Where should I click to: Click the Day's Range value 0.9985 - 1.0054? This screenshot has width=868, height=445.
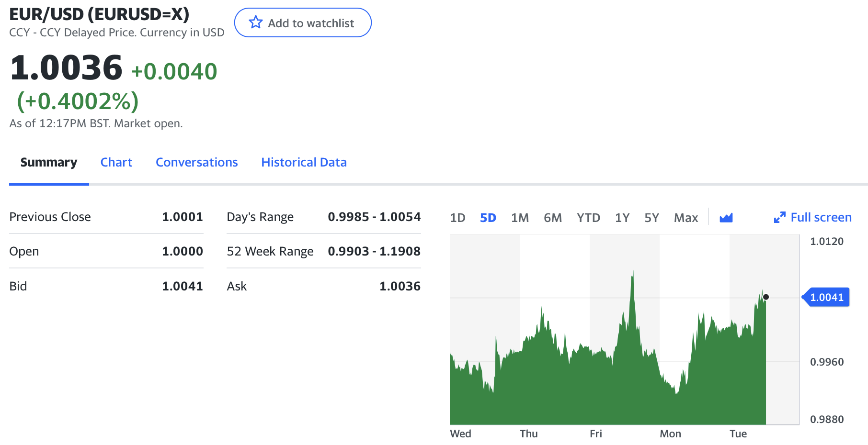[x=374, y=217]
